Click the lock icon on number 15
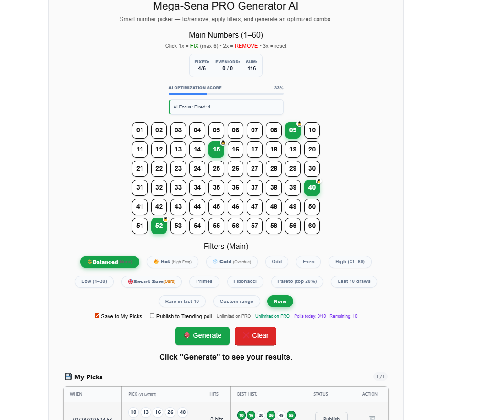 223,142
